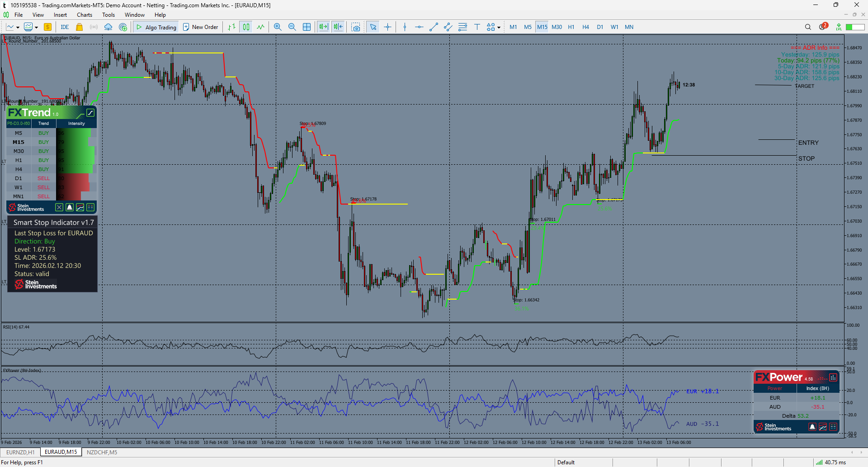Draw an equidistant channel
Viewport: 868px width, 467px height.
[x=448, y=27]
